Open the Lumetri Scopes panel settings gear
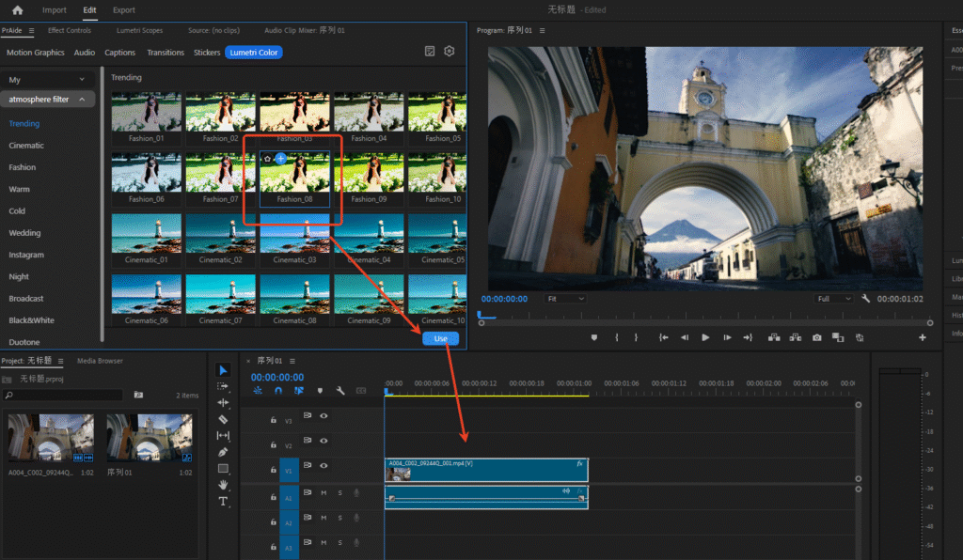This screenshot has height=560, width=963. tap(449, 51)
